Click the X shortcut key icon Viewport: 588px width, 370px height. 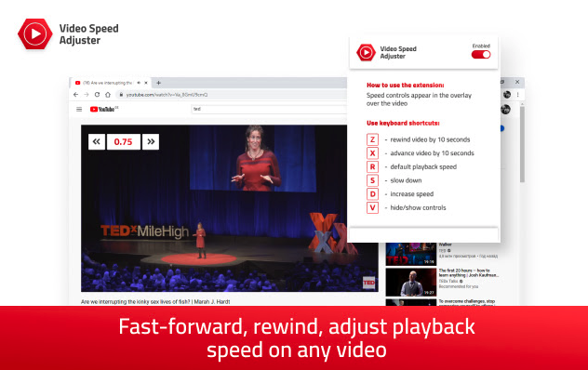(x=372, y=153)
